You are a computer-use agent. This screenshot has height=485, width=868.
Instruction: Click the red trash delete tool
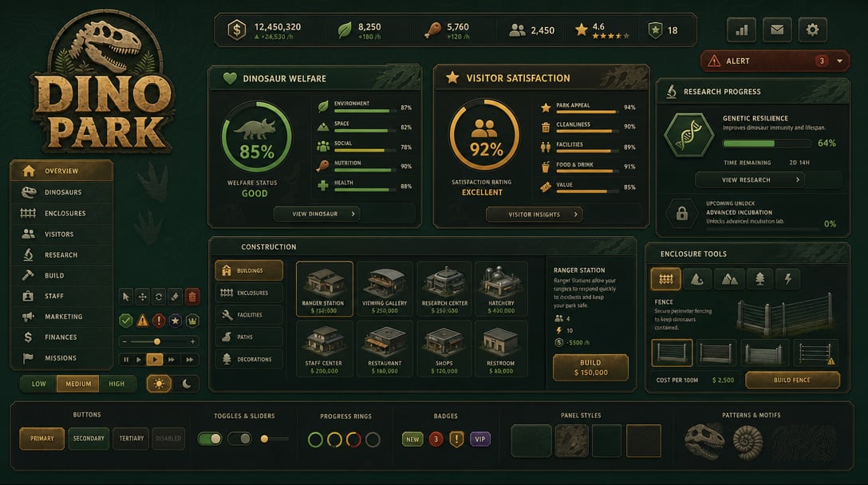(192, 297)
